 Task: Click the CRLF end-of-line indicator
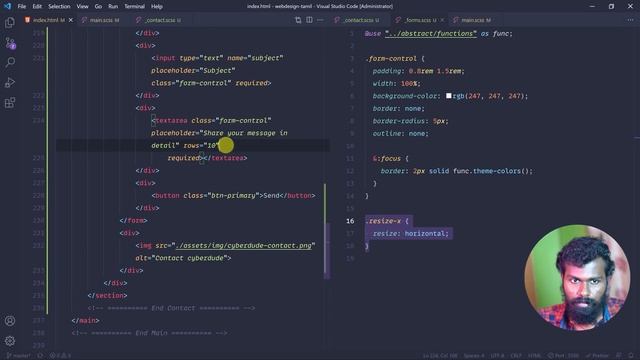(516, 356)
